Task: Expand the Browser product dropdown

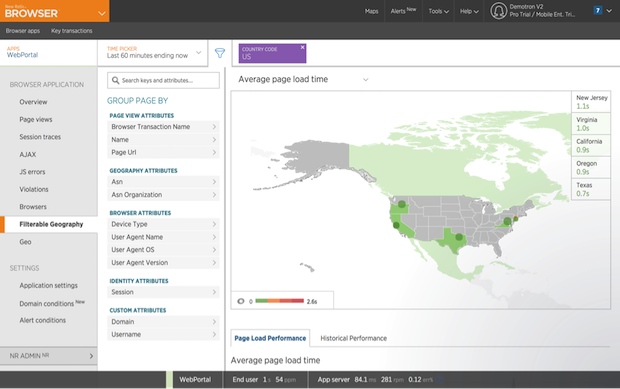Action: coord(102,13)
